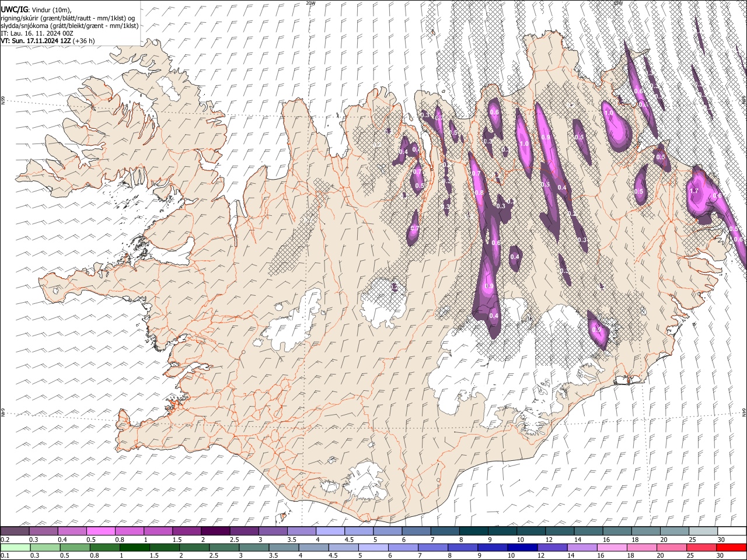Select navy blue lower swatch between 10 and 12

click(523, 547)
